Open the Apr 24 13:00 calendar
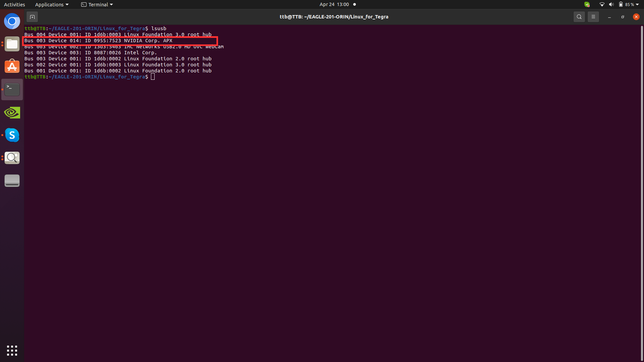Screen dimensions: 644x362 [334, 4]
